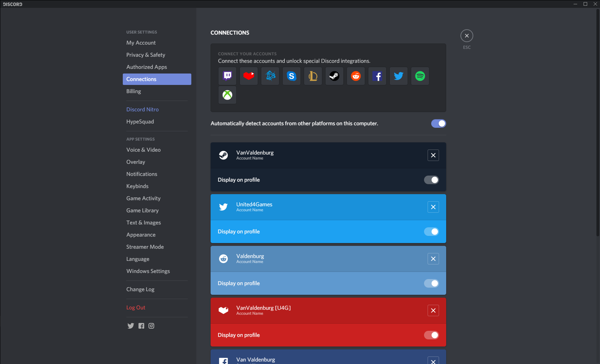Connect a Spotify account icon
Screen dimensions: 600x364
(x=420, y=76)
